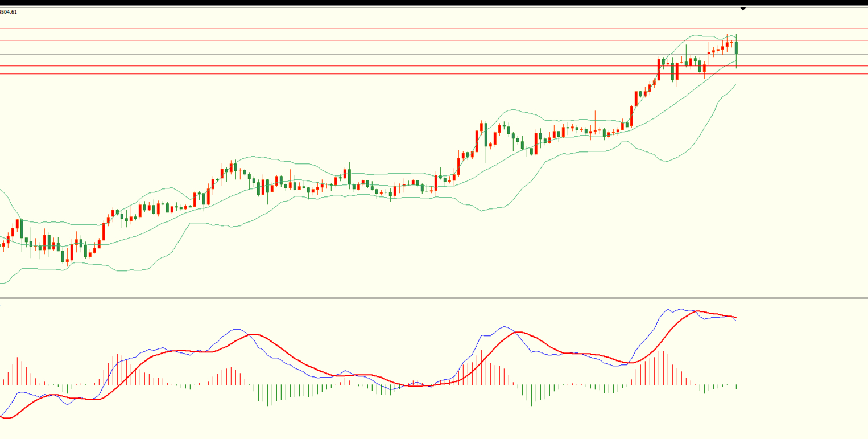
Task: Click the leftmost candle on the chart
Action: pos(3,245)
